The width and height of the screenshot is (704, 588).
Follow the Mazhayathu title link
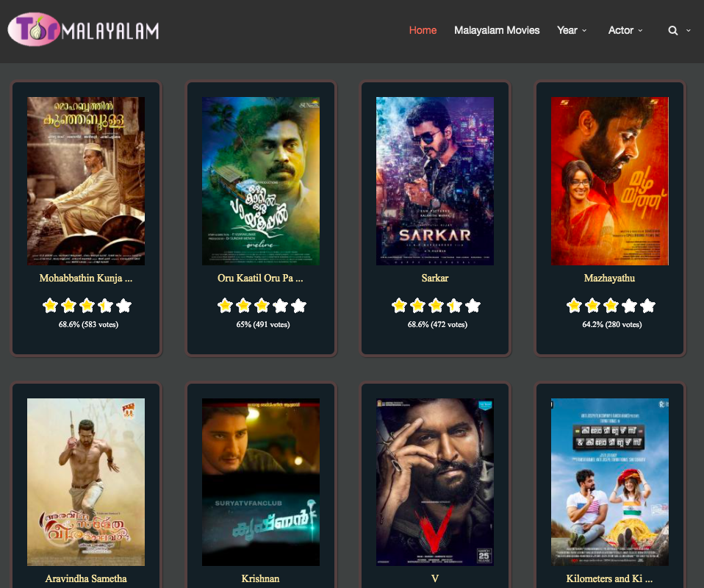[609, 279]
